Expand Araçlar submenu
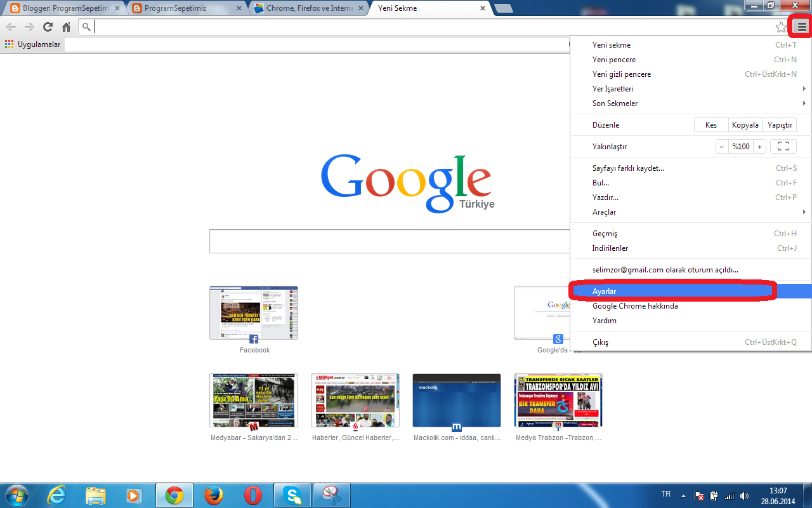The image size is (812, 508). [x=691, y=212]
